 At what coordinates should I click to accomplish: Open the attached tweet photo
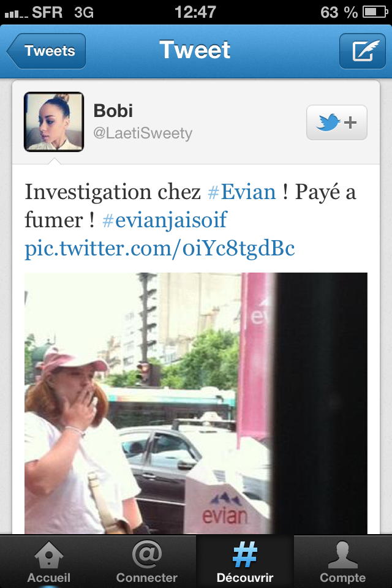pos(196,403)
